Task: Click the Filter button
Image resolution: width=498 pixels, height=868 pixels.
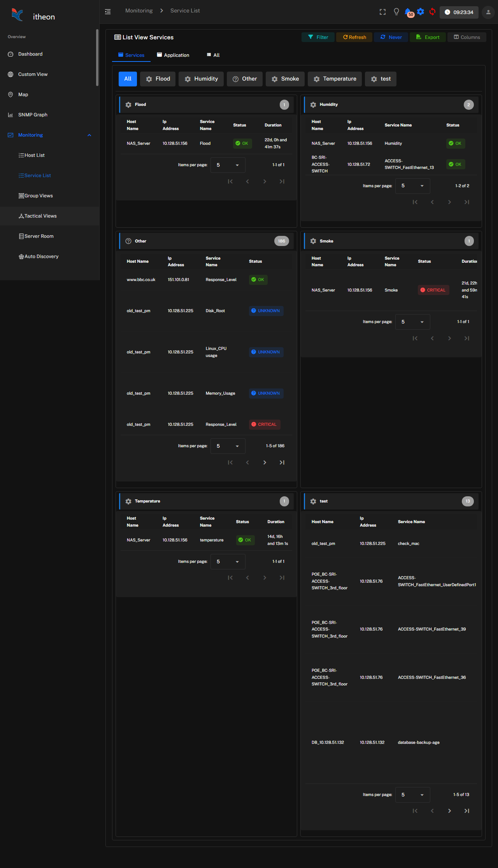Action: point(318,37)
